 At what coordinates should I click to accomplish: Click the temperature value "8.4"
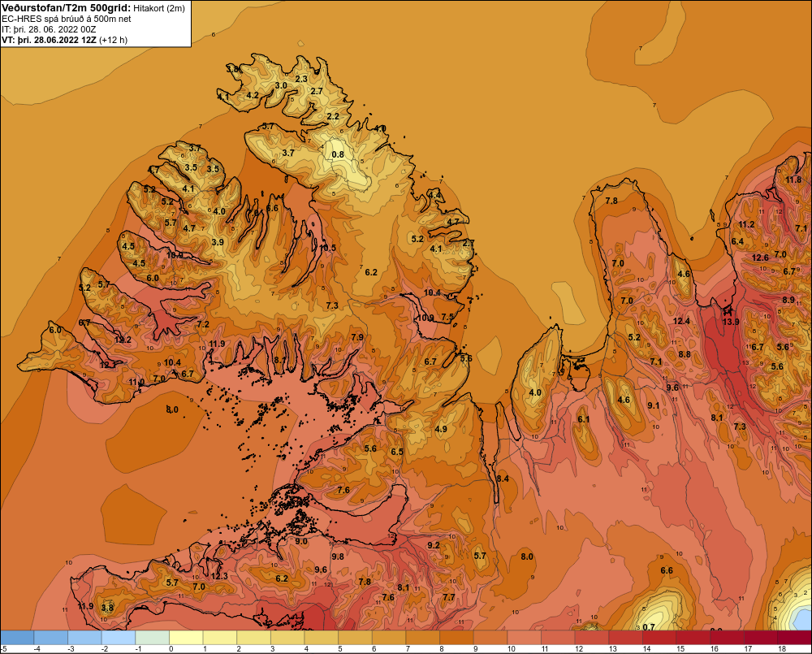click(503, 479)
